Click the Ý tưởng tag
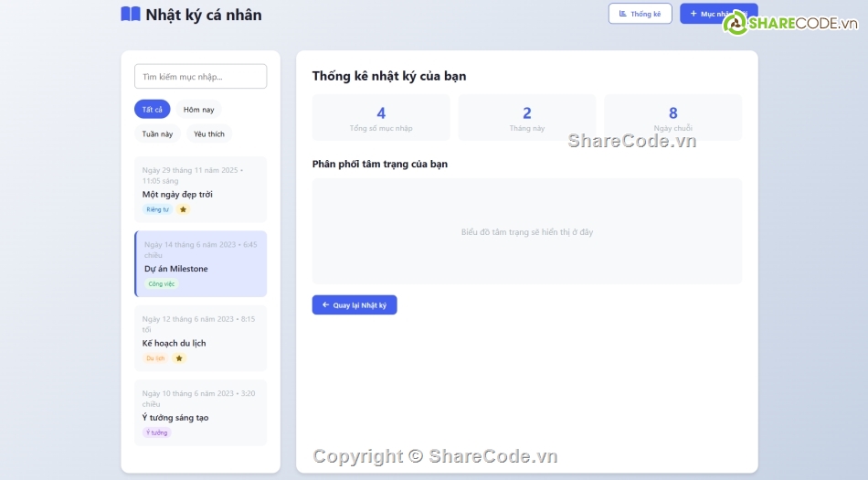Viewport: 868px width, 480px height. [156, 432]
